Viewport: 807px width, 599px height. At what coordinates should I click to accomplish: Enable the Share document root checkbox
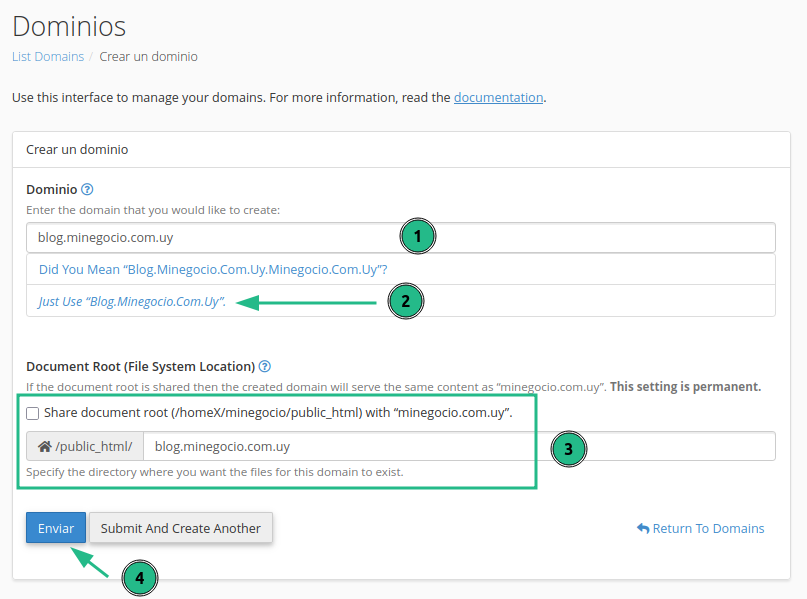tap(33, 413)
